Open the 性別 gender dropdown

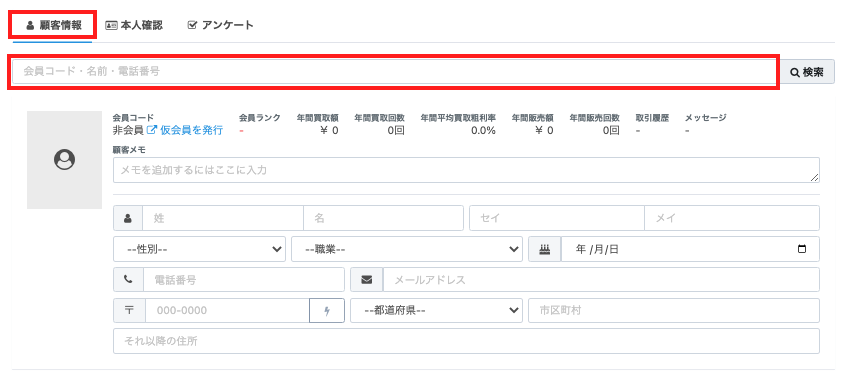(x=199, y=249)
